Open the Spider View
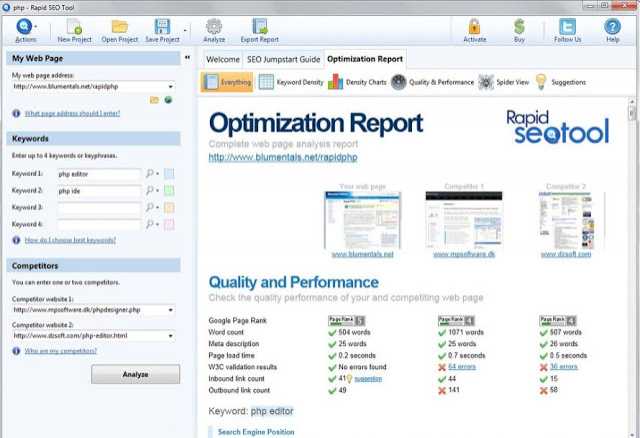The image size is (640, 438). [504, 82]
